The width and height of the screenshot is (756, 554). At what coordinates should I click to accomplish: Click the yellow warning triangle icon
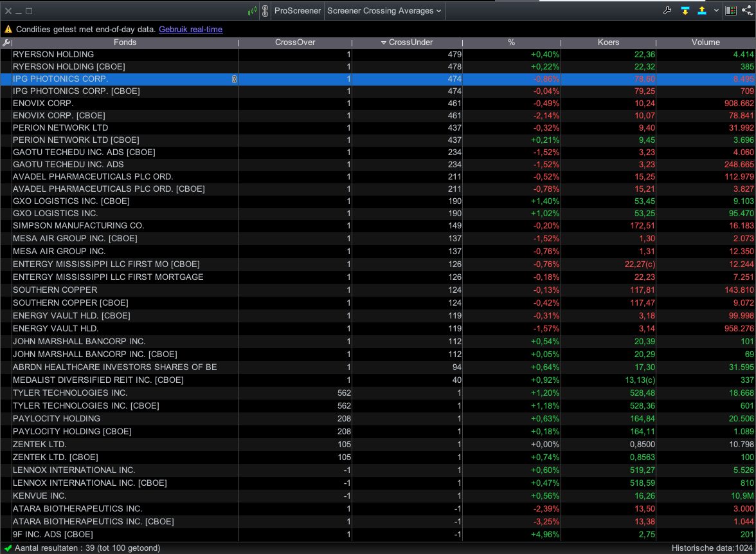pyautogui.click(x=8, y=30)
